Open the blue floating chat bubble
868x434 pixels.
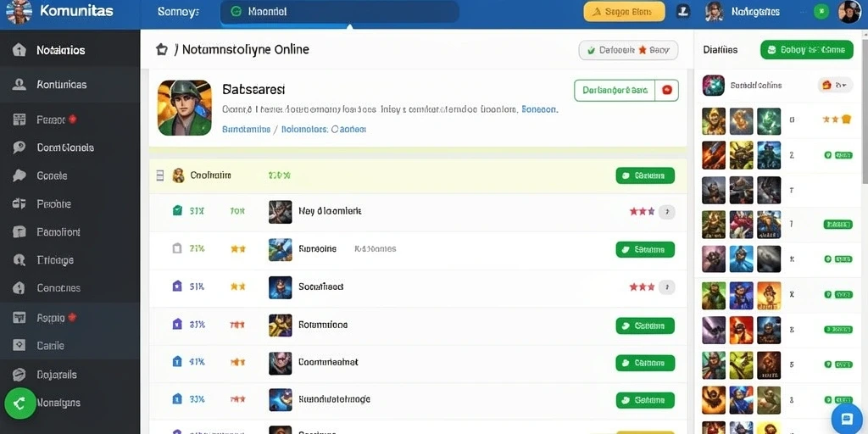click(x=847, y=418)
